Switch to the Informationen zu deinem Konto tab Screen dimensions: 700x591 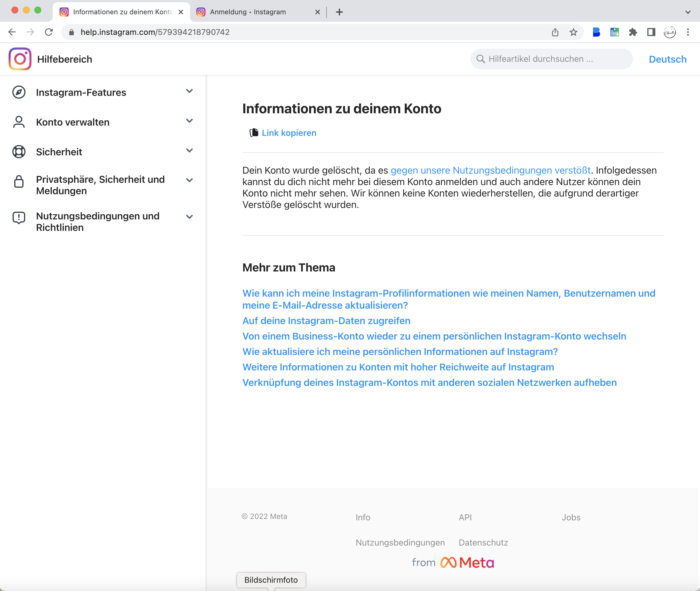[121, 12]
